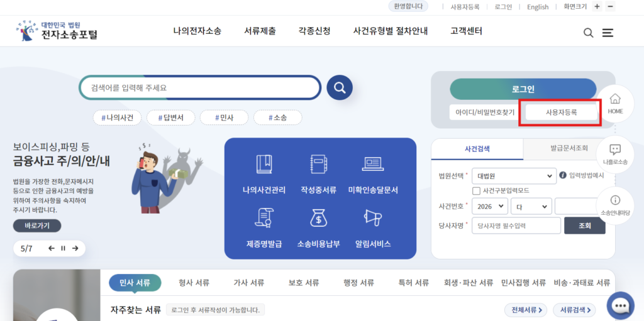644x321 pixels.
Task: Switch site language to English
Action: click(x=538, y=6)
